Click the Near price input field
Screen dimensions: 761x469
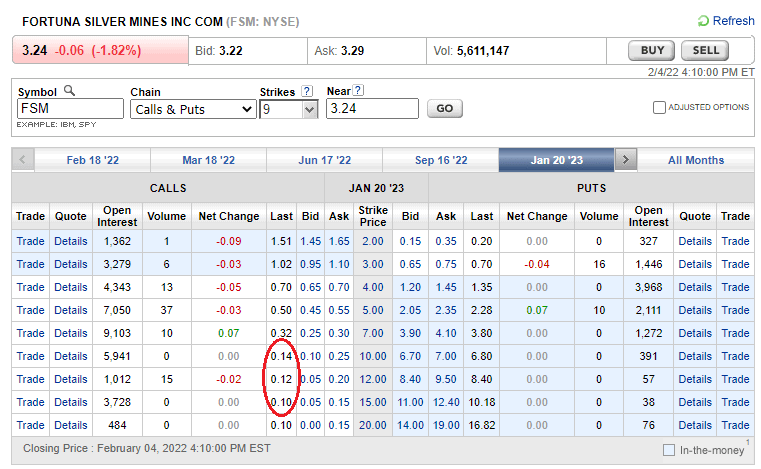(x=372, y=109)
